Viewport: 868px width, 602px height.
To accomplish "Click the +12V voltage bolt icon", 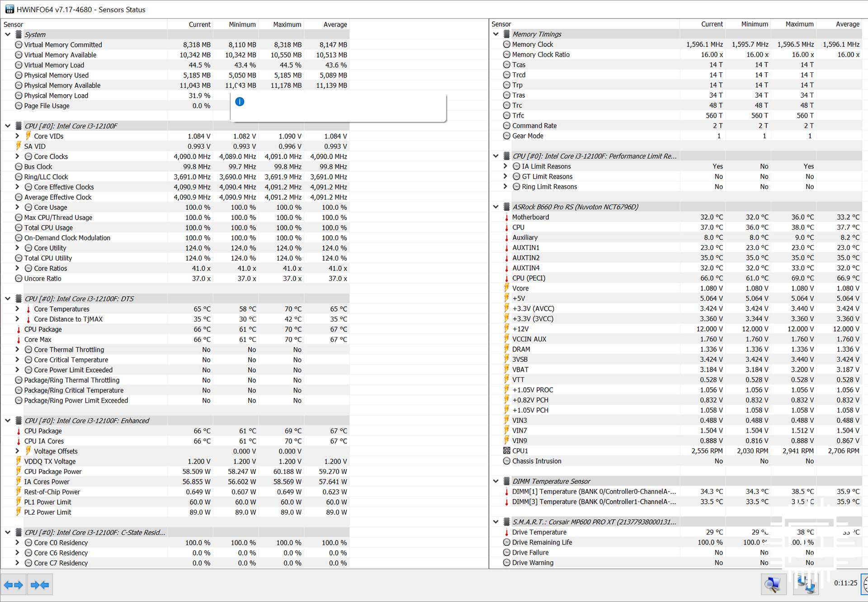I will [507, 329].
